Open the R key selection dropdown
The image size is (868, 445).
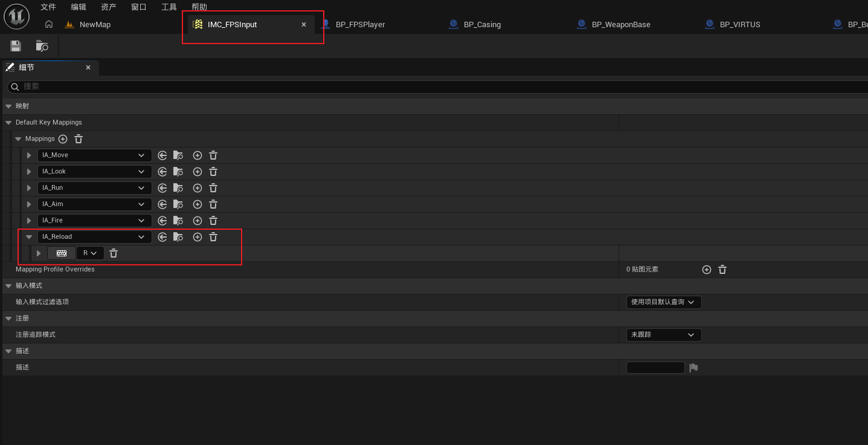91,253
